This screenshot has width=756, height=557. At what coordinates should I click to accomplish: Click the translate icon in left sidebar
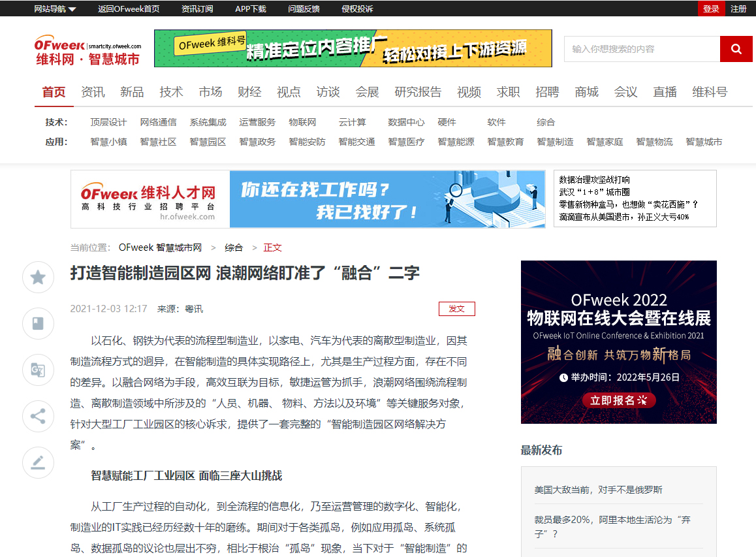[38, 370]
